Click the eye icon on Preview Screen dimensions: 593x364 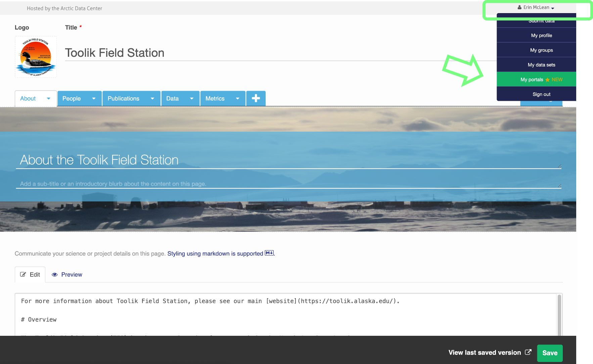tap(54, 275)
